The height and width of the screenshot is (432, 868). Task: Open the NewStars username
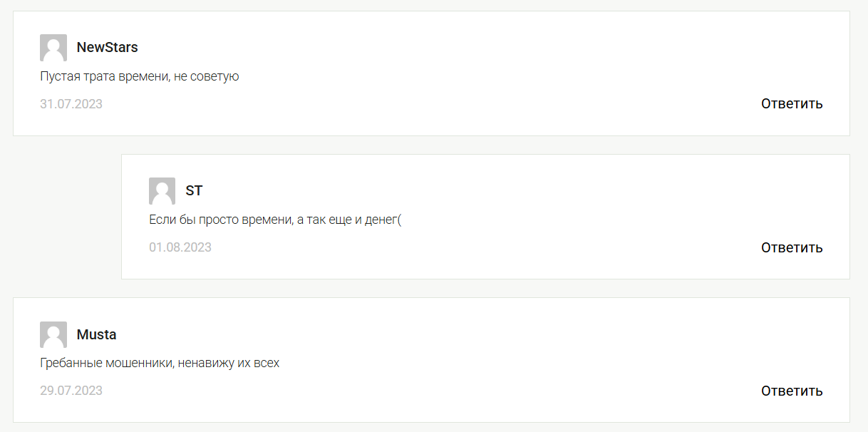pos(107,48)
